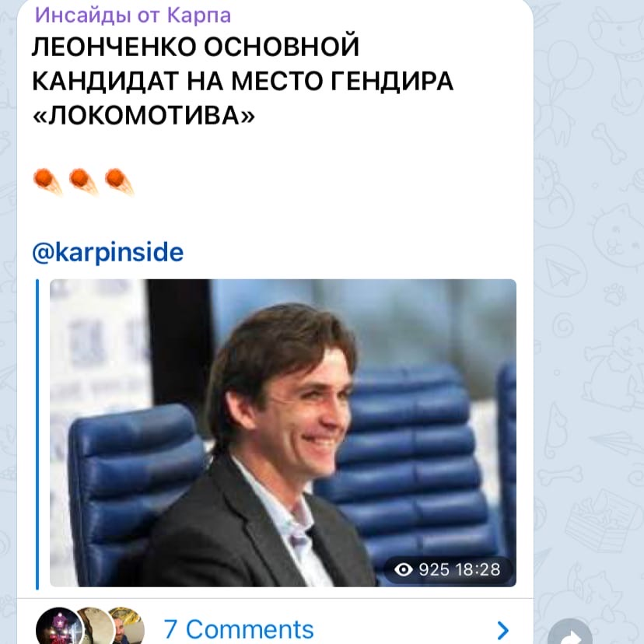This screenshot has height=644, width=644.
Task: Click the second commenter avatar
Action: 96,626
